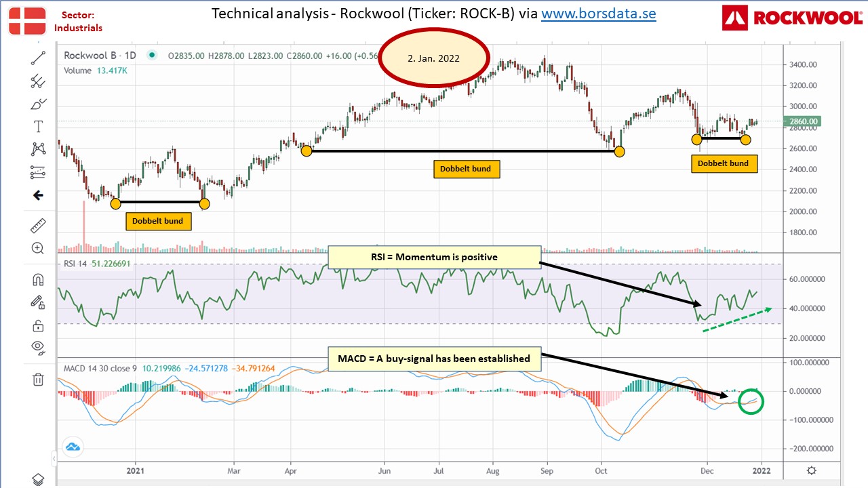Click the green market status dot
Image resolution: width=868 pixels, height=488 pixels.
(x=152, y=56)
